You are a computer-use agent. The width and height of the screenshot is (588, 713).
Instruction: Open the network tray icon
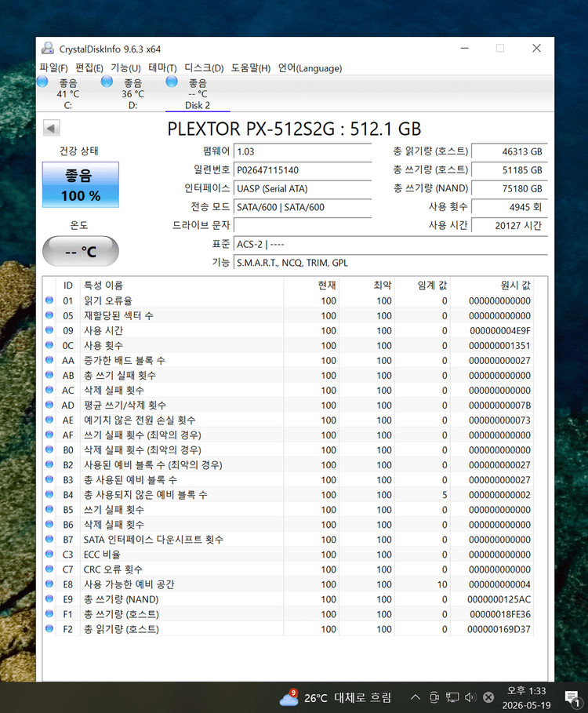click(x=452, y=697)
